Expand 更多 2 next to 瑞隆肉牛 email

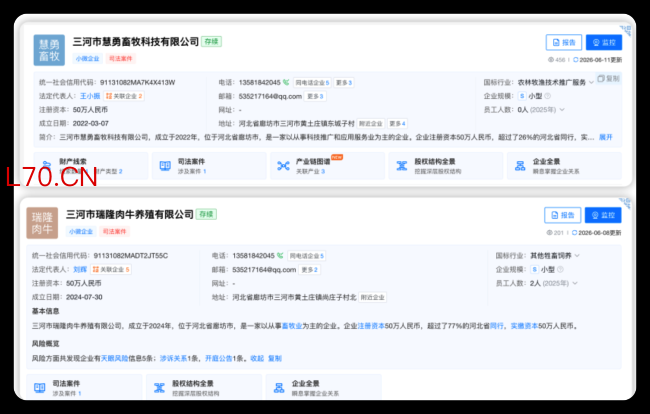tap(310, 269)
